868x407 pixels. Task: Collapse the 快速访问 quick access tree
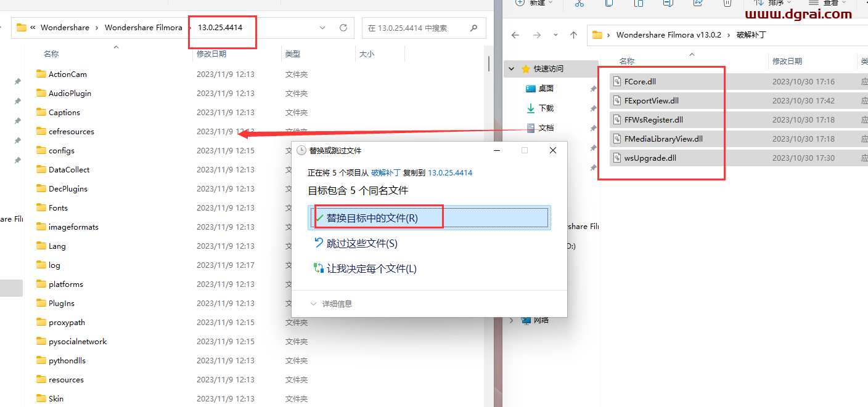[x=511, y=69]
